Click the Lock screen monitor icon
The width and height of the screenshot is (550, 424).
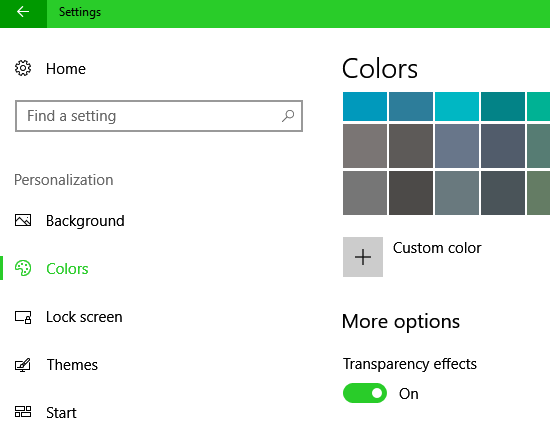click(23, 317)
